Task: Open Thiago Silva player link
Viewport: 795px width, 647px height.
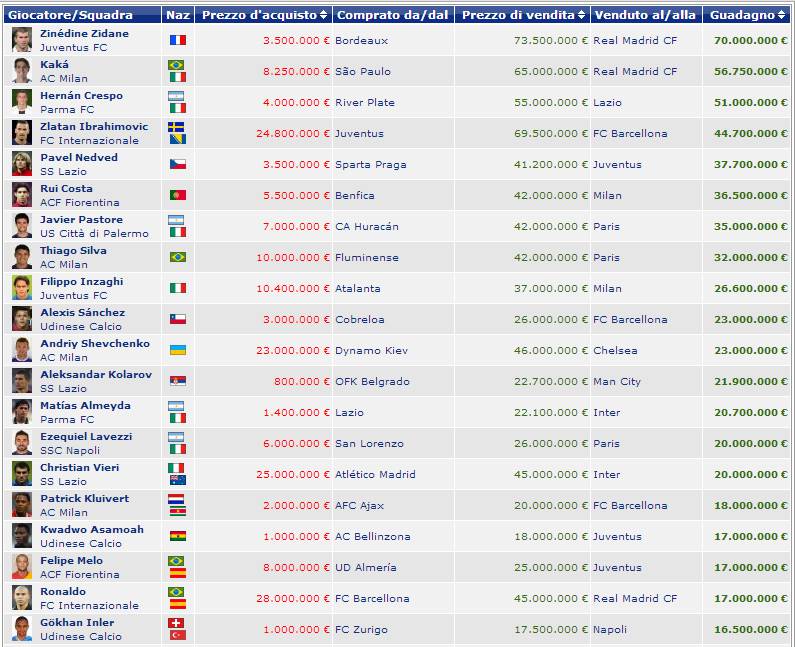Action: click(x=74, y=250)
